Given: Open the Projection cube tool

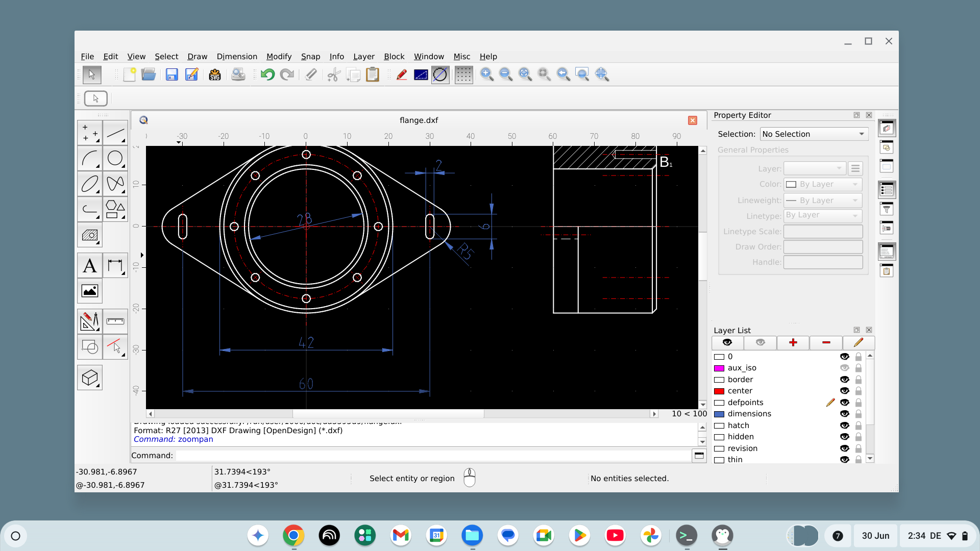Looking at the screenshot, I should click(90, 378).
